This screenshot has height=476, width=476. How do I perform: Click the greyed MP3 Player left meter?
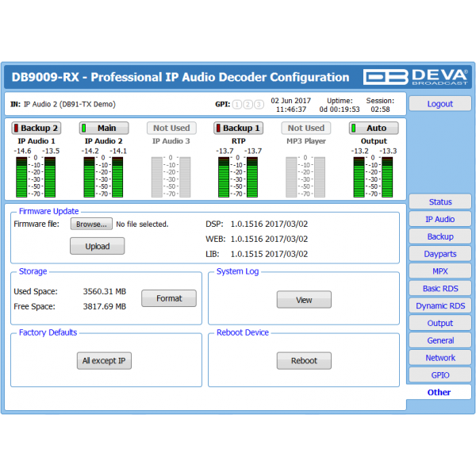(291, 177)
